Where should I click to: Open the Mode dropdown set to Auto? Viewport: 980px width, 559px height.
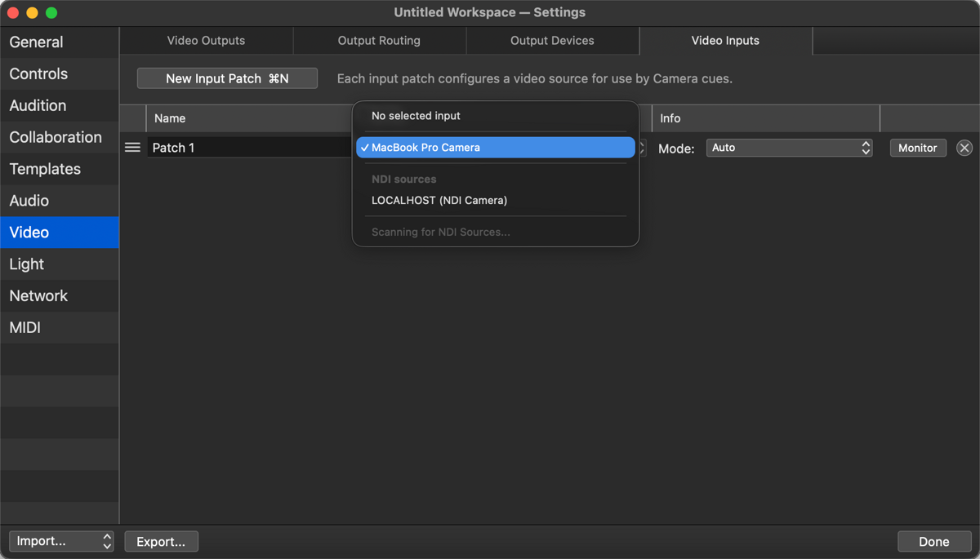789,148
